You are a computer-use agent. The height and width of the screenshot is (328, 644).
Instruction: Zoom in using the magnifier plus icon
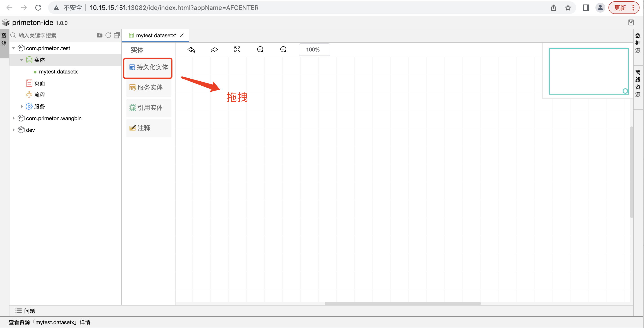tap(260, 50)
